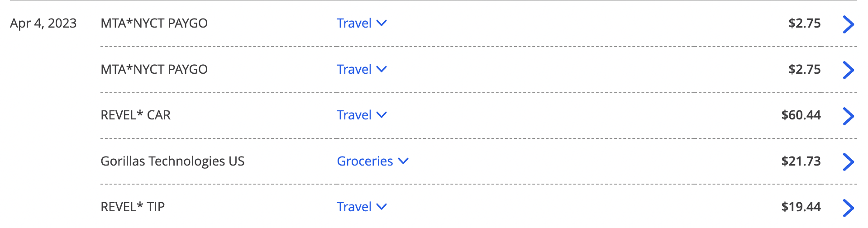This screenshot has height=228, width=868.
Task: Open Travel dropdown on second MTA*NYCT PAYGO row
Action: (x=362, y=69)
